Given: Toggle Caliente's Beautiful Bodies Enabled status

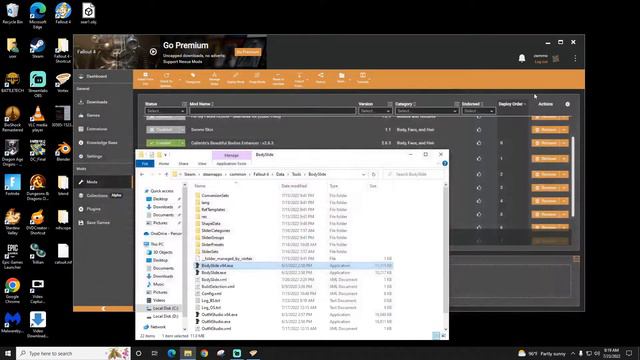Looking at the screenshot, I should 163,143.
